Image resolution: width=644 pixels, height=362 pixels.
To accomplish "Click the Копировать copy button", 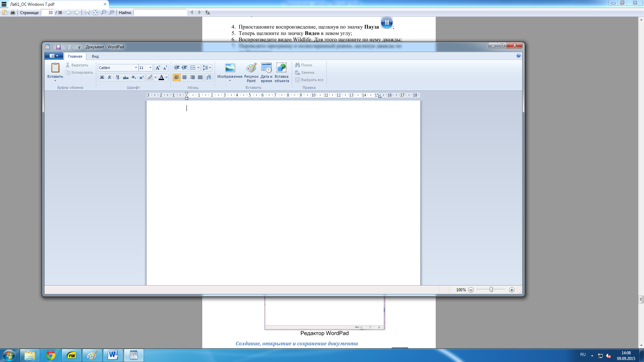I will (79, 72).
